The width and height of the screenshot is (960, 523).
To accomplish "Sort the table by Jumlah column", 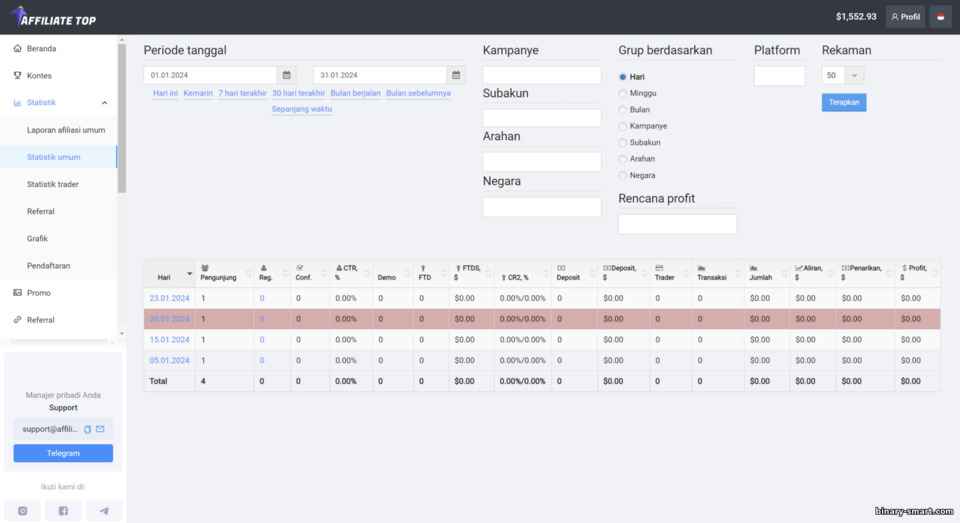I will [x=767, y=273].
